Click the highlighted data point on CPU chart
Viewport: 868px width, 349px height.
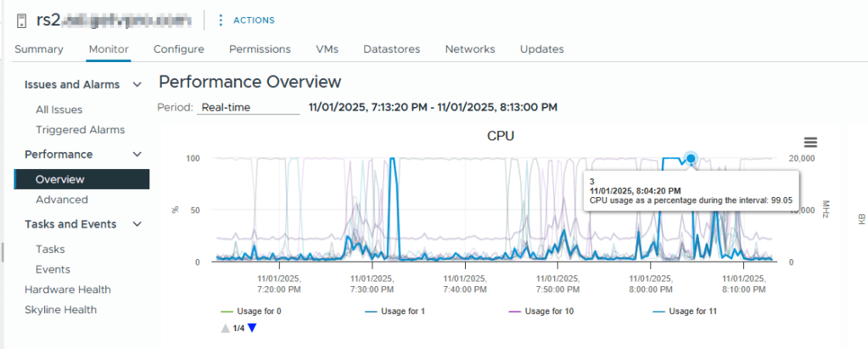coord(691,158)
